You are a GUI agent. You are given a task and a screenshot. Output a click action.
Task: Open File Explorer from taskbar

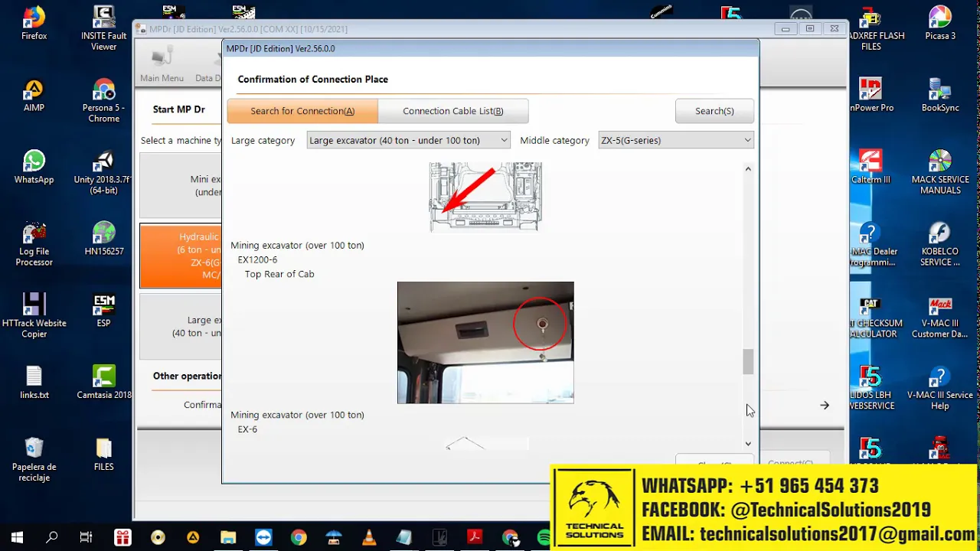coord(228,537)
